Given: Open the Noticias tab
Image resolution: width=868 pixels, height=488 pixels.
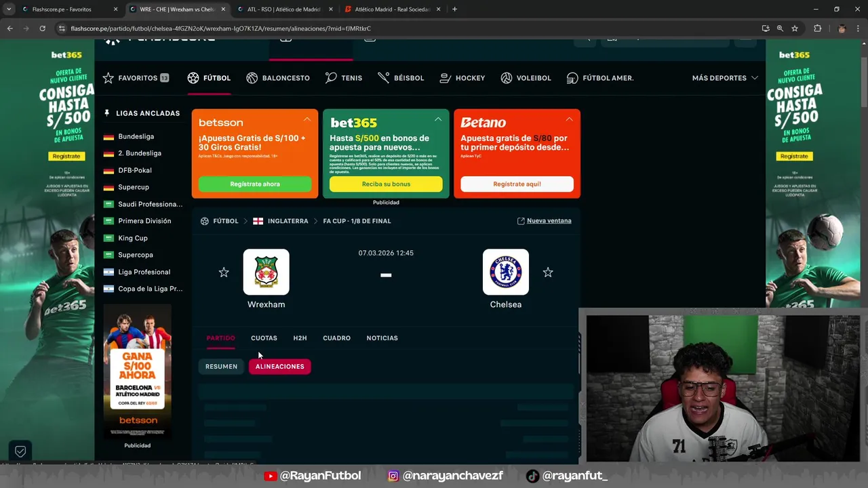Looking at the screenshot, I should click(x=382, y=338).
